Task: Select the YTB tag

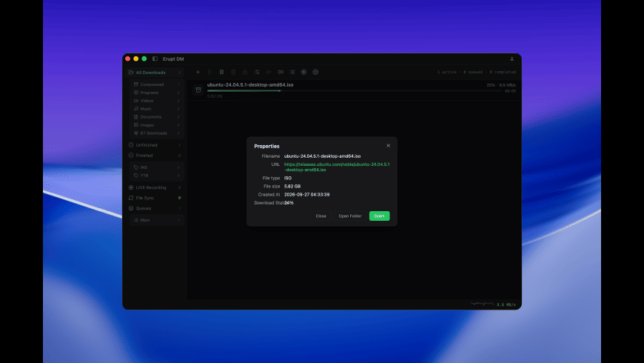Action: (x=156, y=176)
